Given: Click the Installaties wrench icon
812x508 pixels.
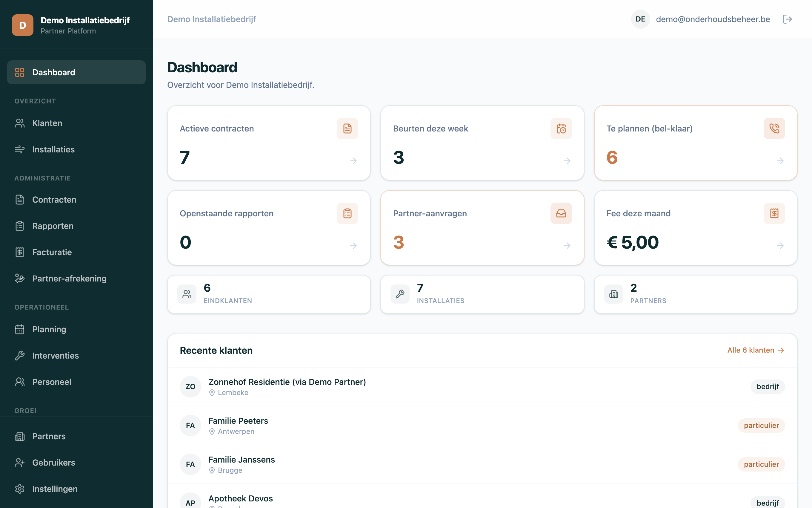Looking at the screenshot, I should click(400, 294).
